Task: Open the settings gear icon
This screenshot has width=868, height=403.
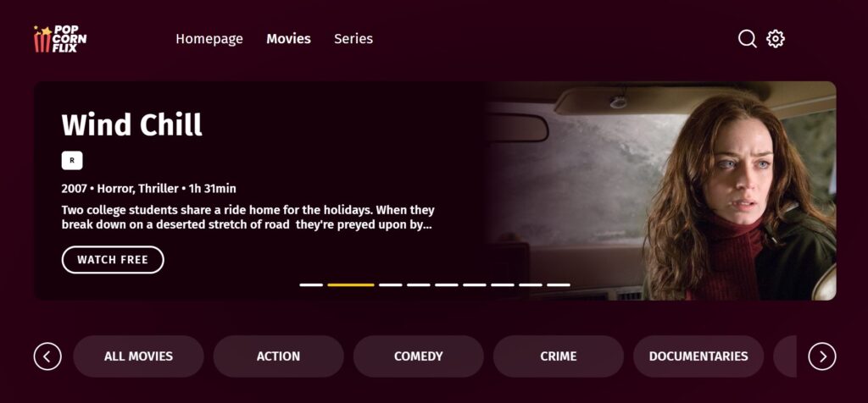Action: pyautogui.click(x=776, y=39)
